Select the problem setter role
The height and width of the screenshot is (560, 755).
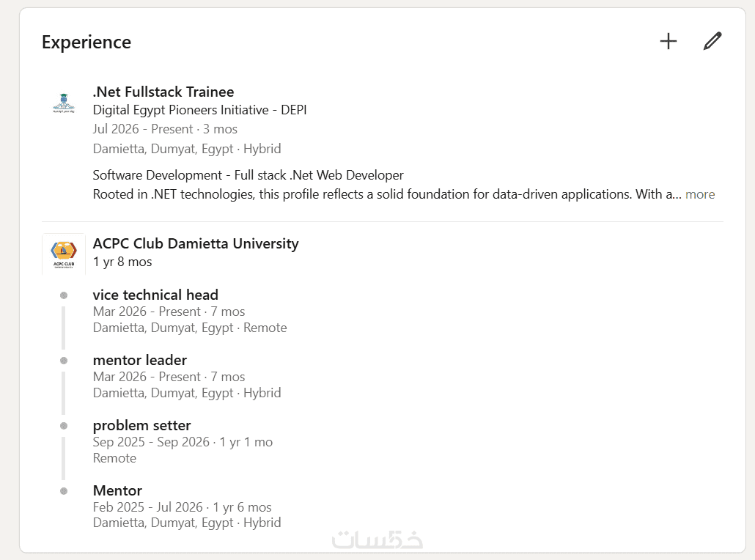pos(141,425)
